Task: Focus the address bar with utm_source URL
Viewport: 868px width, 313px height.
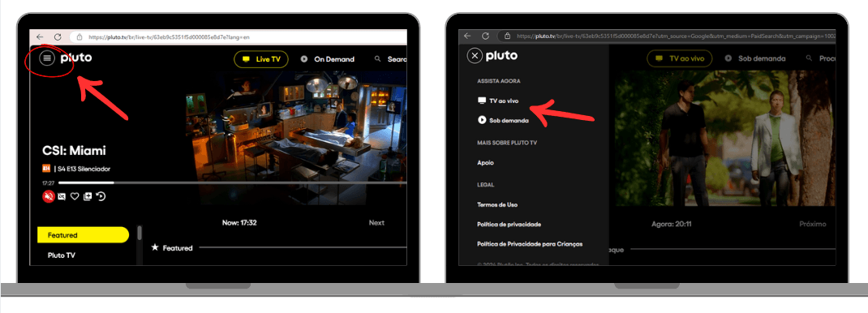Action: pos(667,36)
